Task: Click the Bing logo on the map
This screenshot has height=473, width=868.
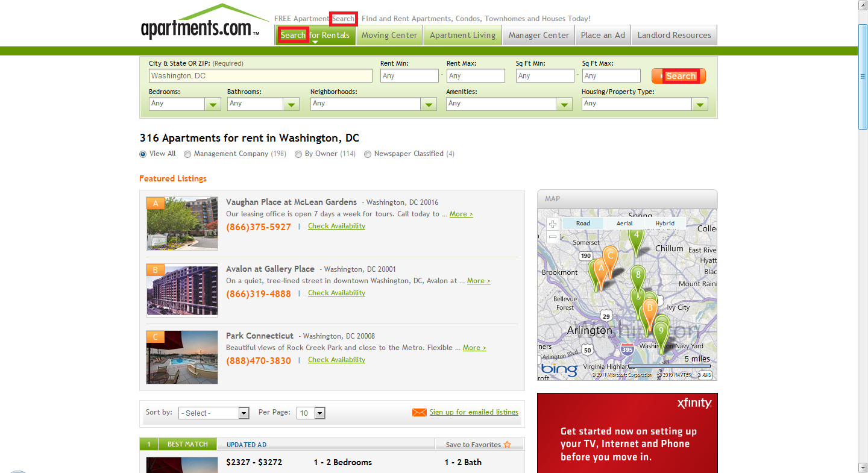Action: [559, 369]
